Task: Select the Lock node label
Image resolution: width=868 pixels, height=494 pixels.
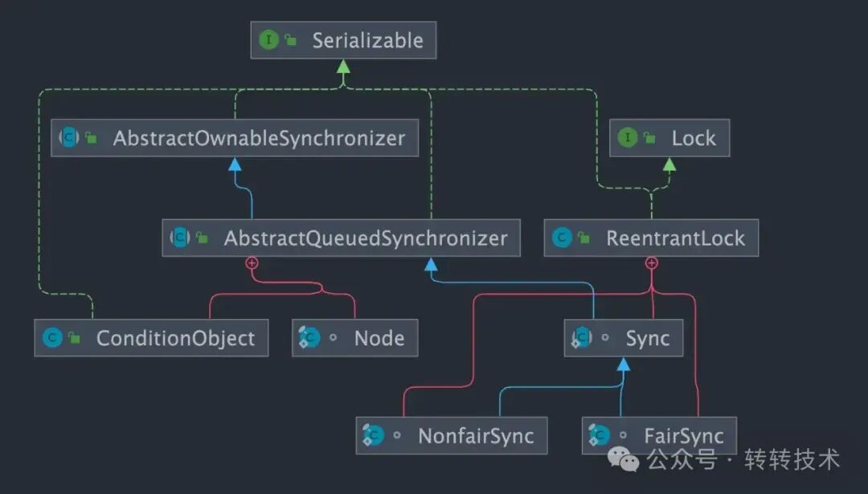Action: pyautogui.click(x=694, y=138)
